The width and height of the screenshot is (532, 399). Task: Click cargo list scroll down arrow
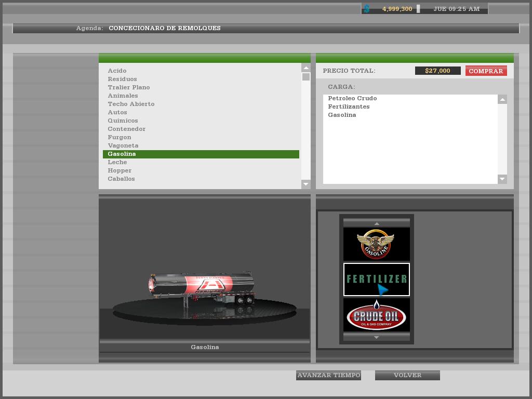[502, 179]
